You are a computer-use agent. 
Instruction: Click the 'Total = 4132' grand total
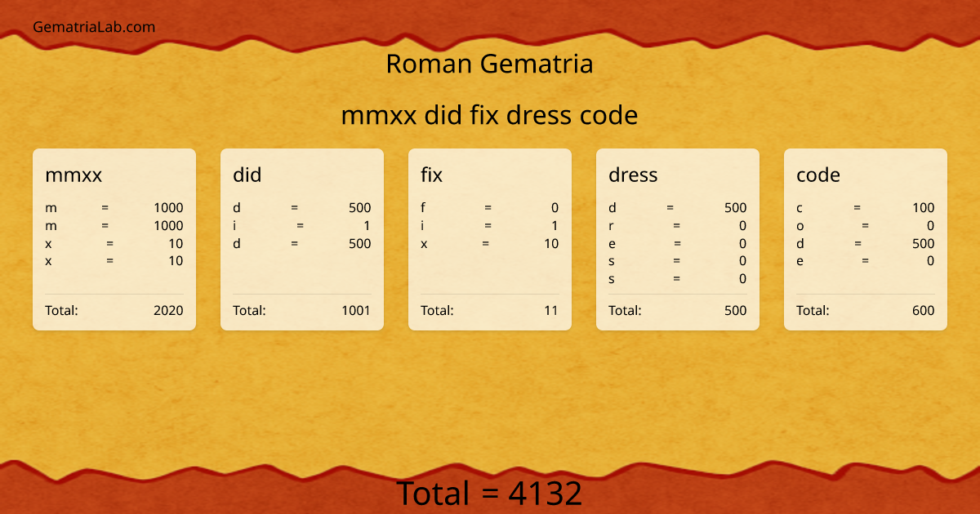pyautogui.click(x=489, y=494)
